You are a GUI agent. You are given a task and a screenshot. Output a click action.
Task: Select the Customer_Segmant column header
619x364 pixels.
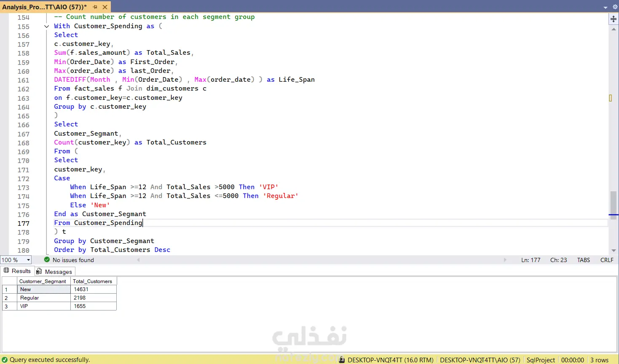(43, 281)
